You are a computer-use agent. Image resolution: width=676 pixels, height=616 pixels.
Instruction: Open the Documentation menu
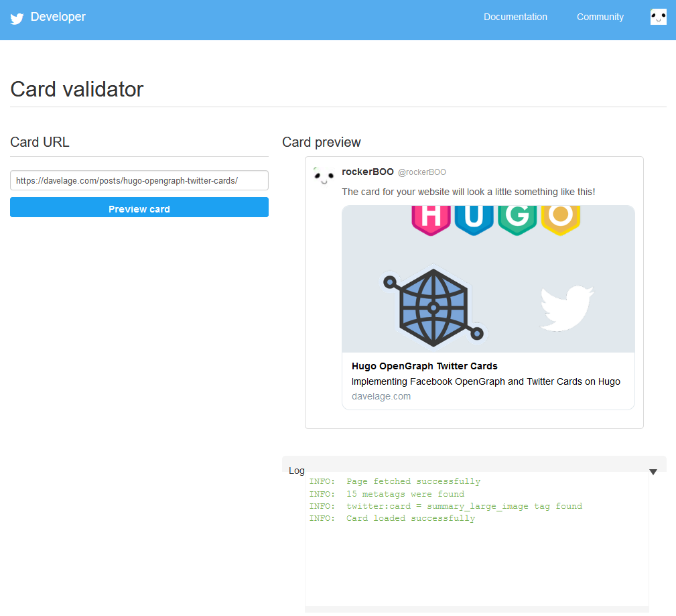click(x=515, y=17)
